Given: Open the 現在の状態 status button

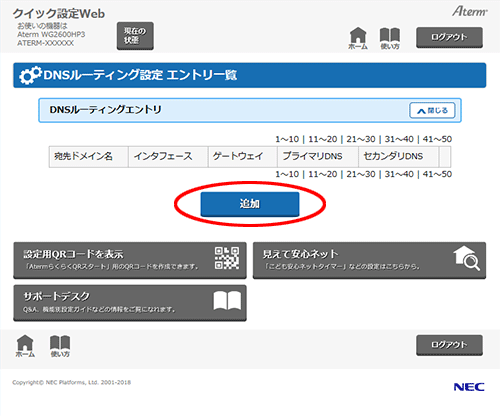Looking at the screenshot, I should pos(135,36).
